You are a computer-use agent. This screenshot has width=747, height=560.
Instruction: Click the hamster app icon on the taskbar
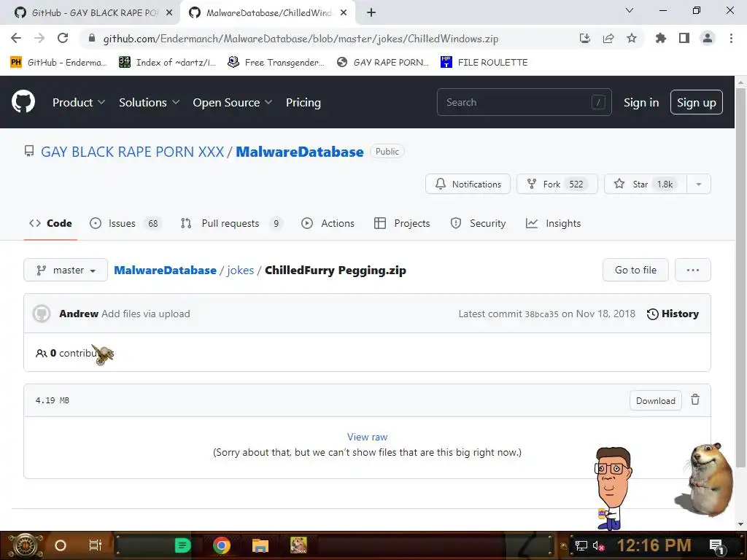tap(298, 545)
